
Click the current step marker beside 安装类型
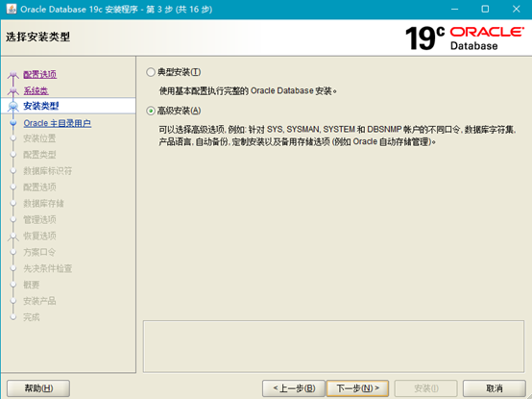tap(12, 107)
